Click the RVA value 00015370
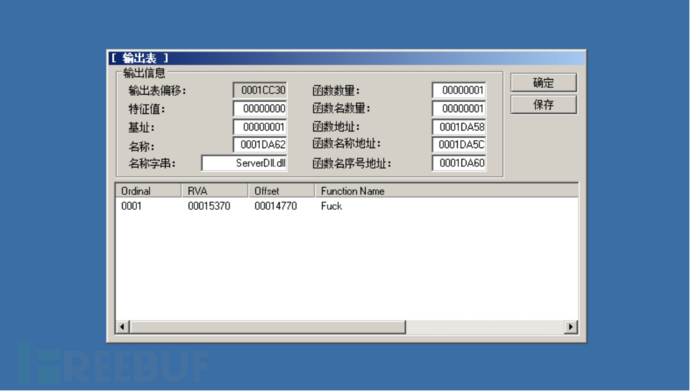This screenshot has height=391, width=690. (x=209, y=206)
